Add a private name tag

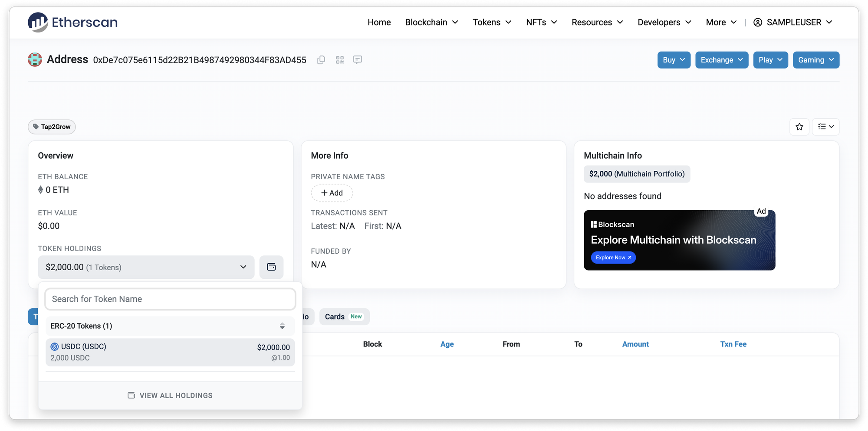[x=332, y=193]
